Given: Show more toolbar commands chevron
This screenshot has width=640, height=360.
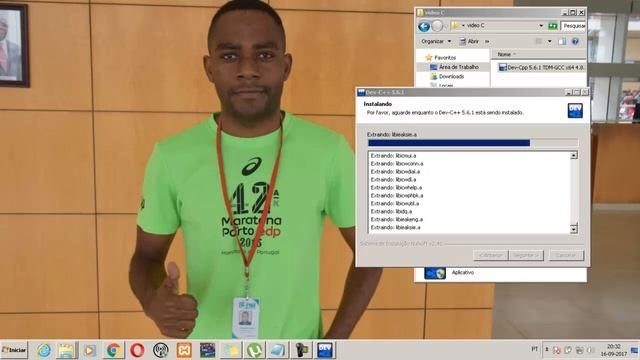Looking at the screenshot, I should point(487,41).
